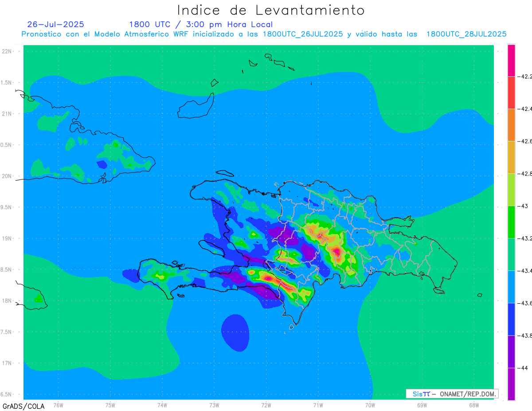Select the dark blue swatch above -43.8
Image resolution: width=532 pixels, height=411 pixels.
pos(511,319)
